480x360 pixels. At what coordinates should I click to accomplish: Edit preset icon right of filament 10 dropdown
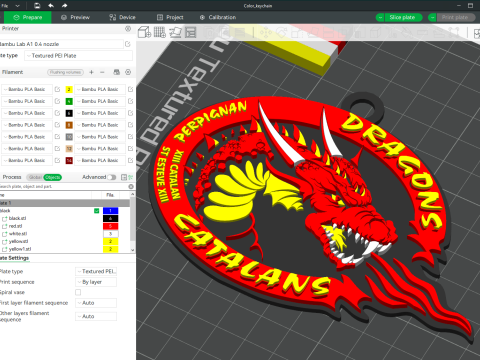coord(130,137)
